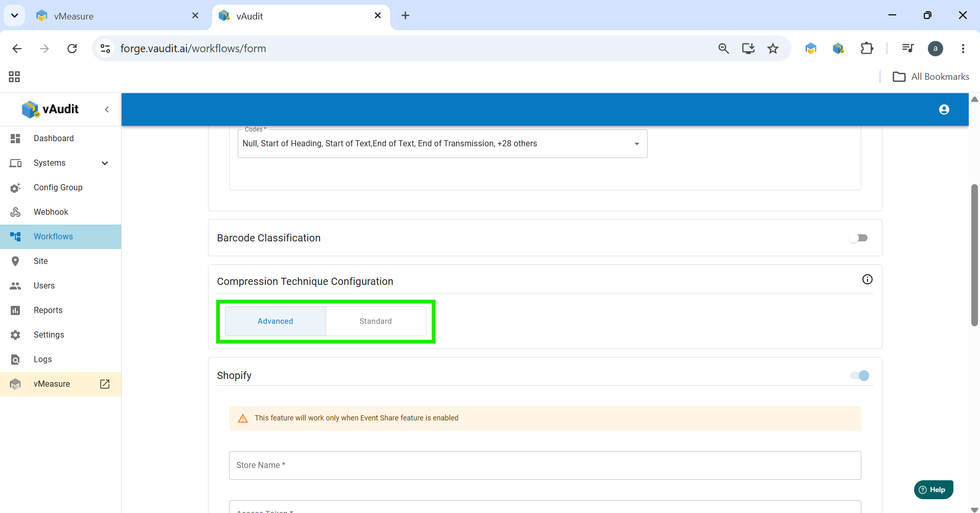Click the vMeasure box icon in sidebar
Screen dimensions: 980x513
[x=15, y=384]
